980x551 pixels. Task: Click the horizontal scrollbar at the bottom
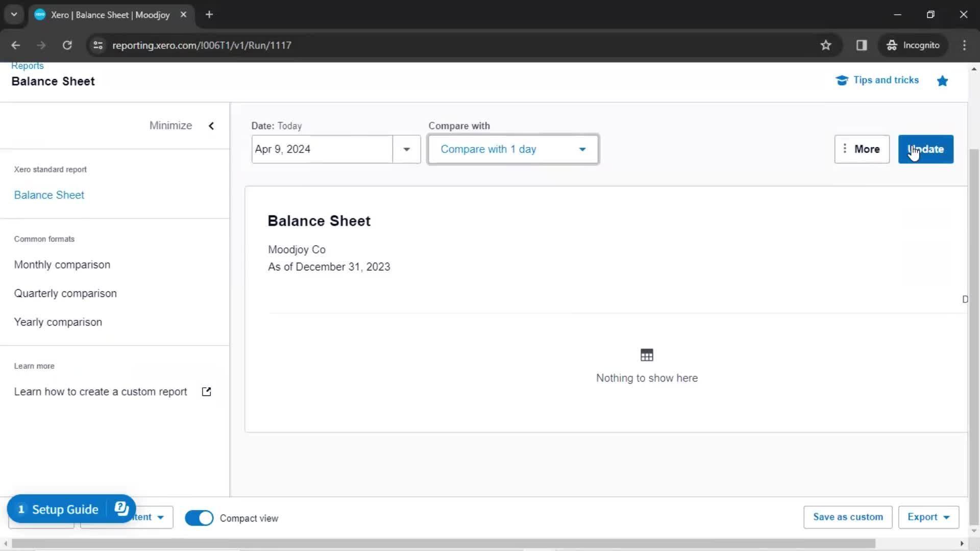(x=443, y=543)
